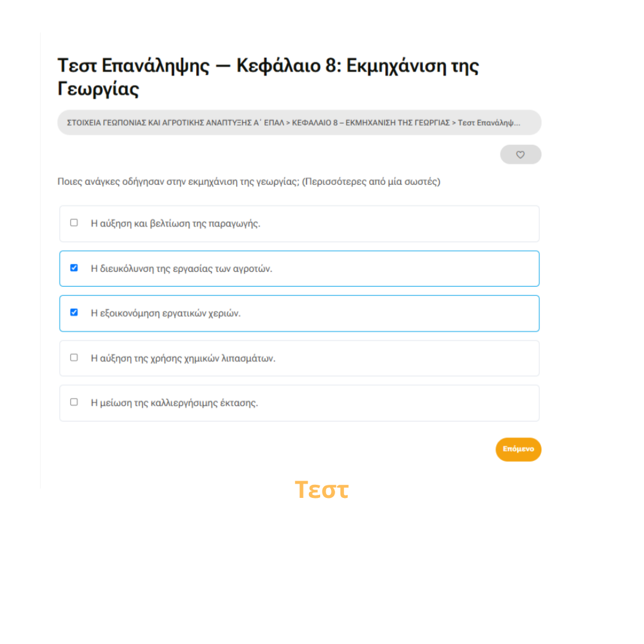Viewport: 644px width, 644px height.
Task: Go to next question with Επόμενο button
Action: click(x=518, y=450)
